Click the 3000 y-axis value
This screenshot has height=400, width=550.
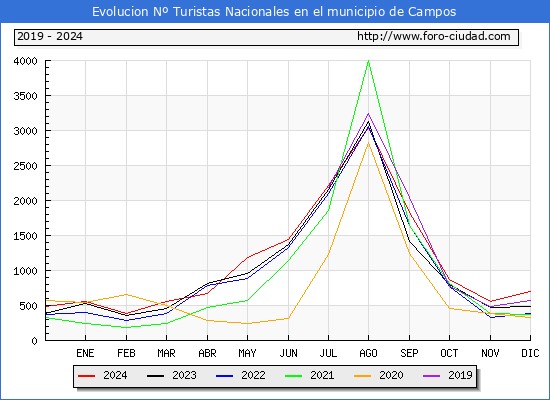click(25, 131)
